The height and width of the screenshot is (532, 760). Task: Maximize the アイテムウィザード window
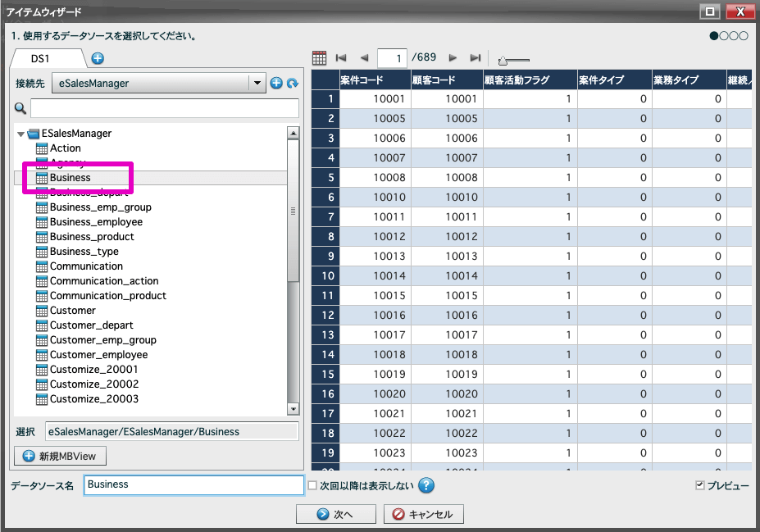pyautogui.click(x=710, y=11)
